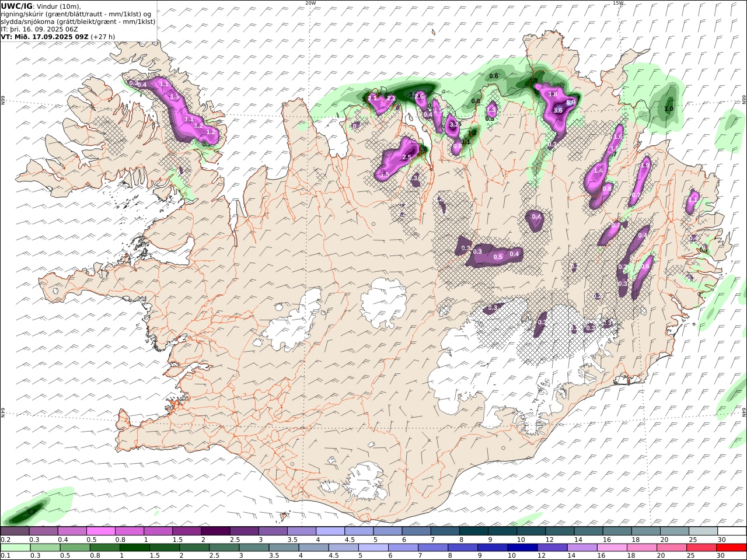Click the navy blue swatch between 10 and 12

522,548
